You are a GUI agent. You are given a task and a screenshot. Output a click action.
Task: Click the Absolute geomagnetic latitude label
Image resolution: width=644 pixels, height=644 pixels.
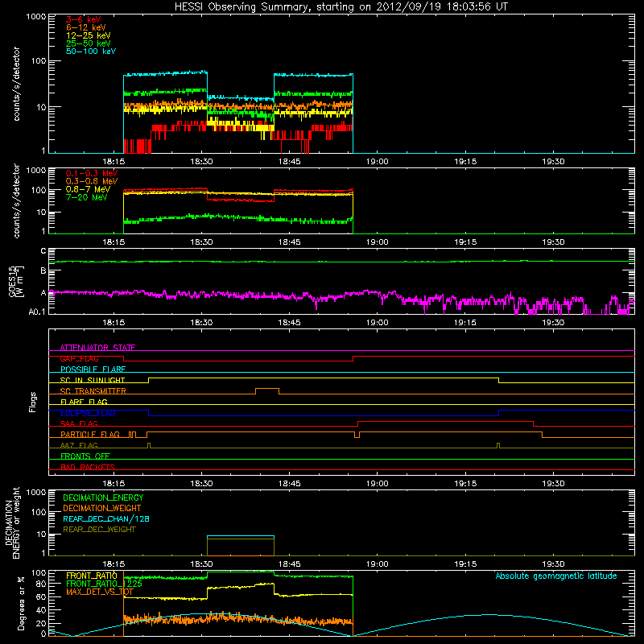coord(556,576)
